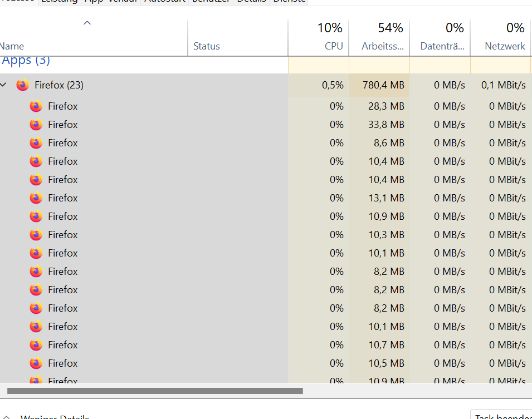Sort by Datenträger column header

(440, 37)
